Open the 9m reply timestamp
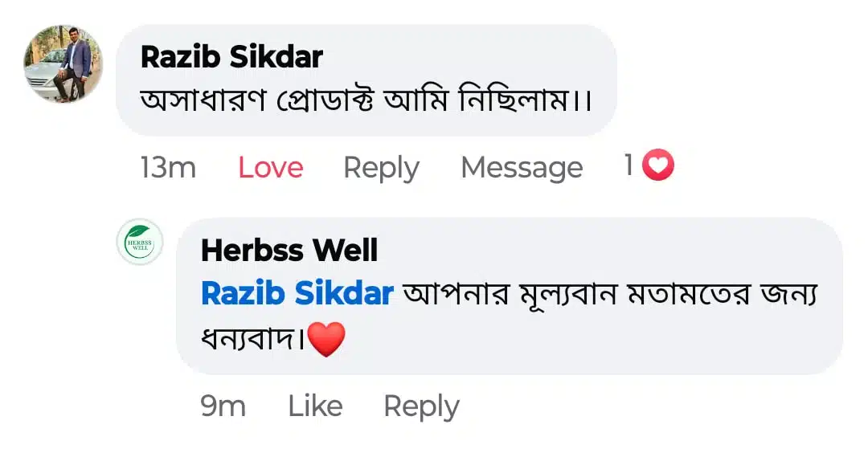Image resolution: width=868 pixels, height=449 pixels. pos(223,406)
